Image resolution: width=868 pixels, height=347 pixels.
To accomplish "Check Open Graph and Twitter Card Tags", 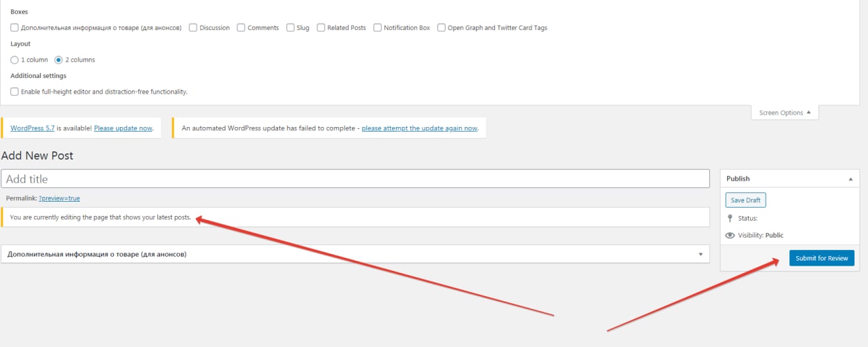I will pyautogui.click(x=441, y=28).
